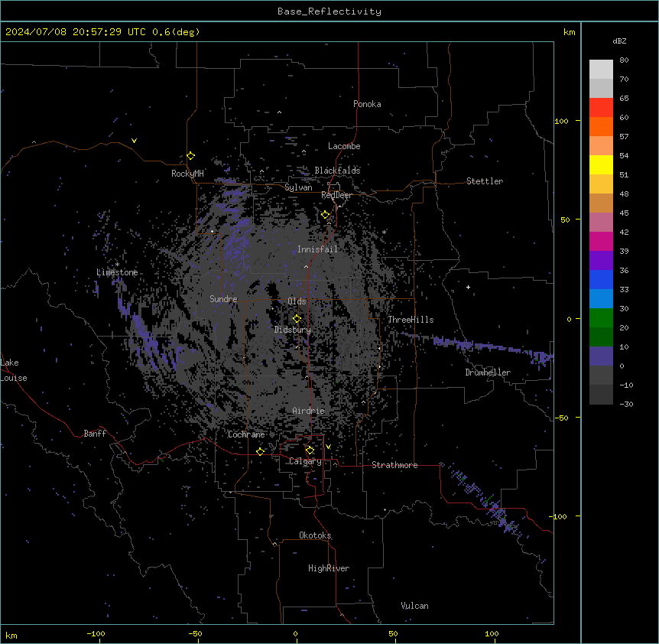
Task: Click the yellow V marker northeast of Calgary
Action: pos(328,447)
